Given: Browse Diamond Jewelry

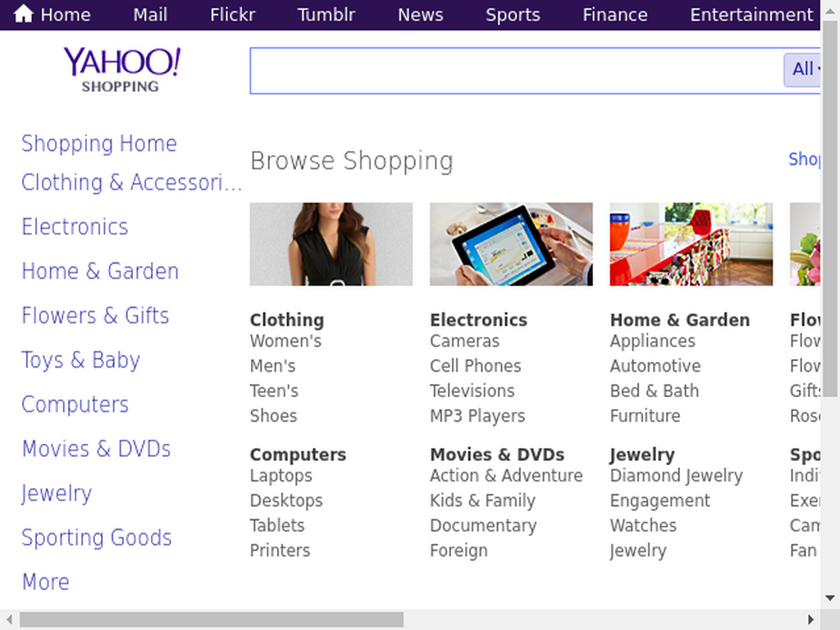Looking at the screenshot, I should [676, 476].
